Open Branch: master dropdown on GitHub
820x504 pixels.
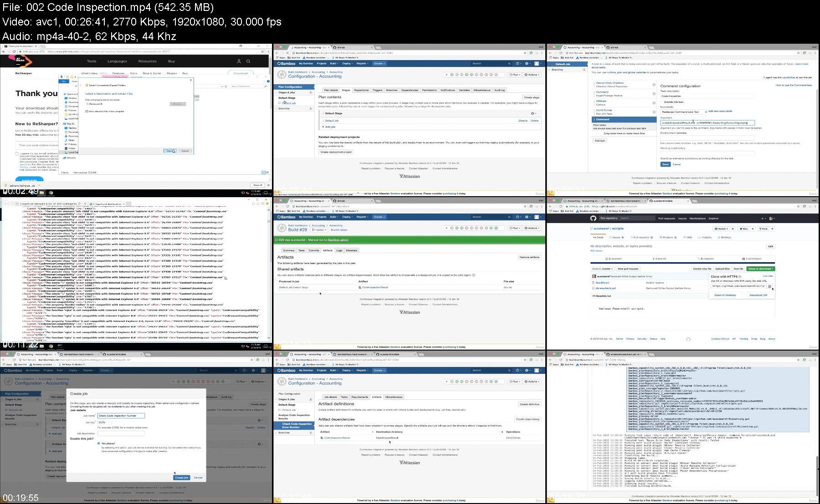pos(602,269)
